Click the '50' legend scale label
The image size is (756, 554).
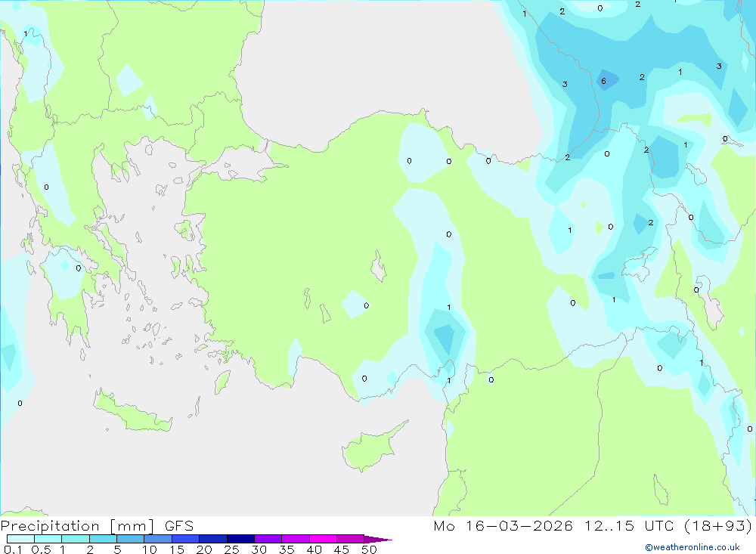pos(370,549)
